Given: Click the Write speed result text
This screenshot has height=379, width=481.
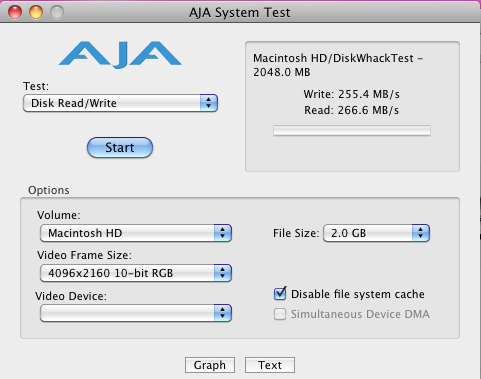Looking at the screenshot, I should tap(351, 94).
